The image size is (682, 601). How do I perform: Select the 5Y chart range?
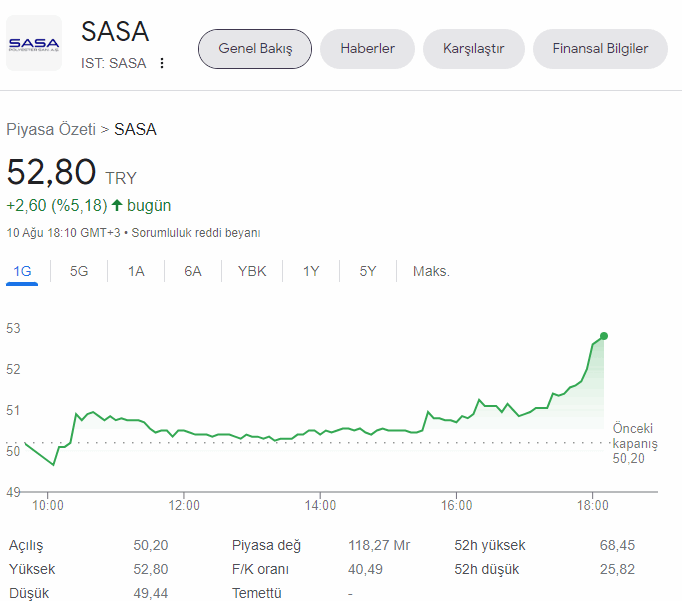point(368,271)
